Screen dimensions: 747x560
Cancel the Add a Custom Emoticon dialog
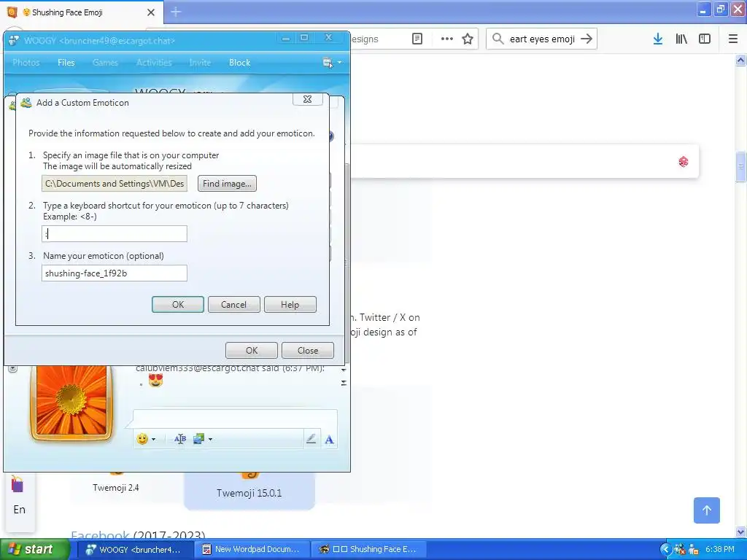click(x=233, y=305)
